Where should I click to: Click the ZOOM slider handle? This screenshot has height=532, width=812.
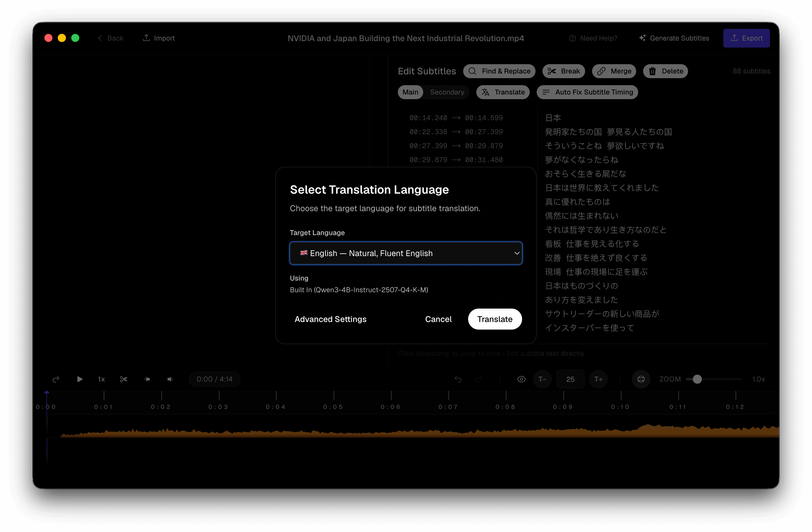[697, 379]
